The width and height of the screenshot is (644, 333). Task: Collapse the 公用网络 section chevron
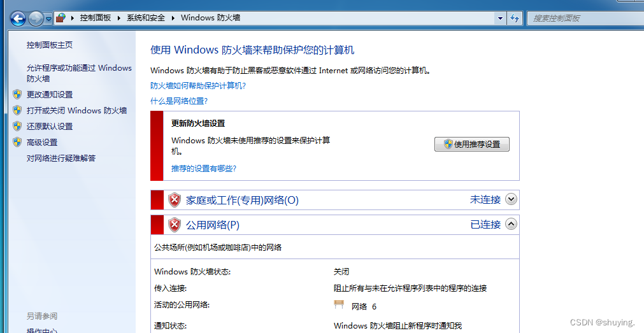click(511, 224)
